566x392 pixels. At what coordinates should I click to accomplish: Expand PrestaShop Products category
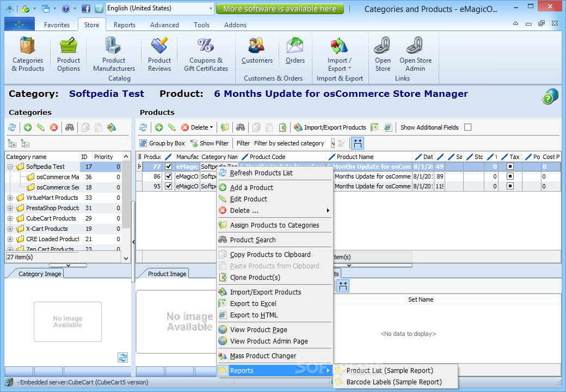pos(10,209)
